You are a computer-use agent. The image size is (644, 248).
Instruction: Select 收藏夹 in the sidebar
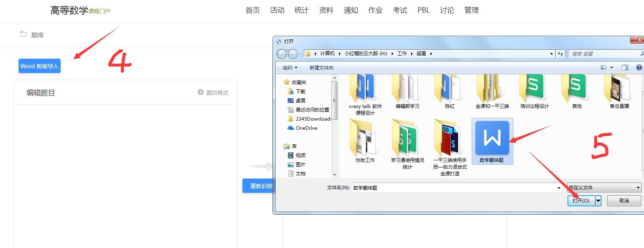pos(295,82)
